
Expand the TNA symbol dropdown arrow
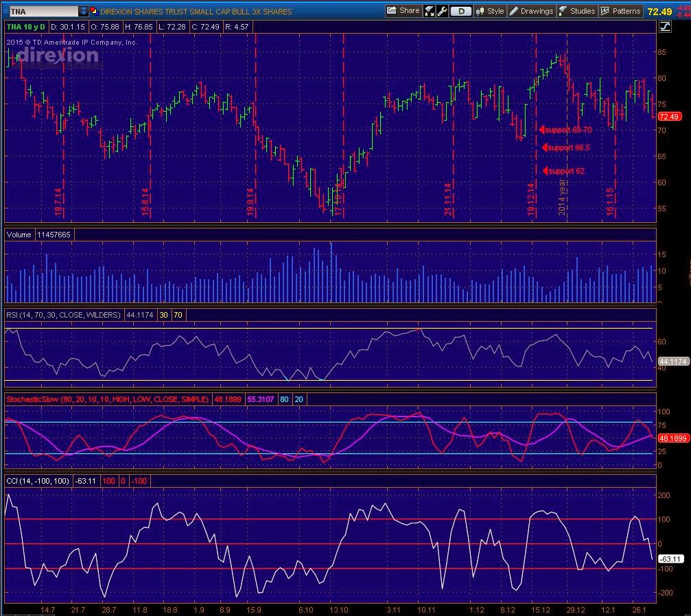(83, 11)
